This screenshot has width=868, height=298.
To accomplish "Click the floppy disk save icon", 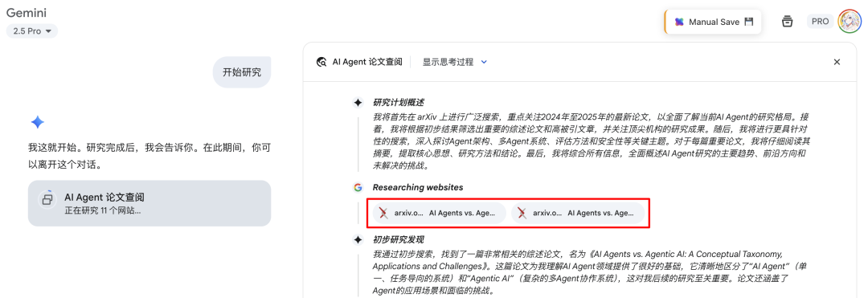I will (749, 22).
